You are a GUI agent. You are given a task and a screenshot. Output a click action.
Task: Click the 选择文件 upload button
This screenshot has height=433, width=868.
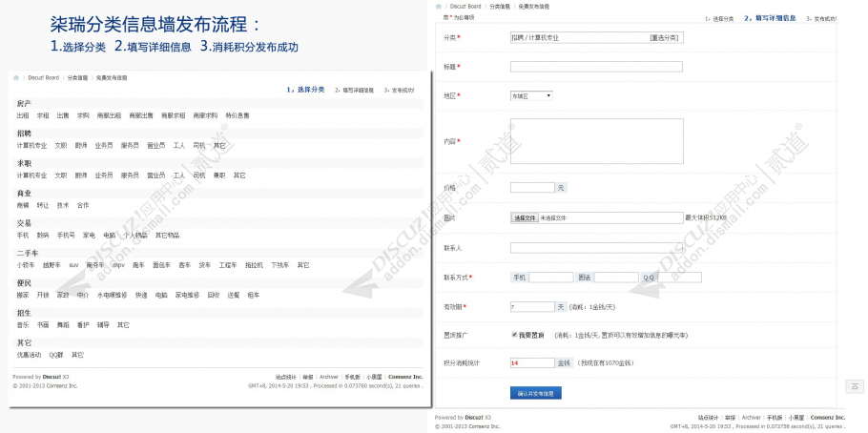click(525, 218)
